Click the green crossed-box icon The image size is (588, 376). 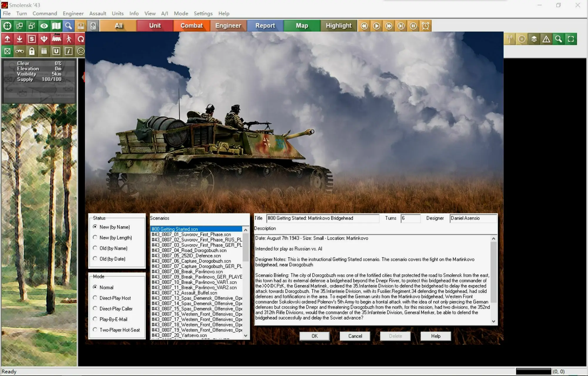click(x=7, y=51)
